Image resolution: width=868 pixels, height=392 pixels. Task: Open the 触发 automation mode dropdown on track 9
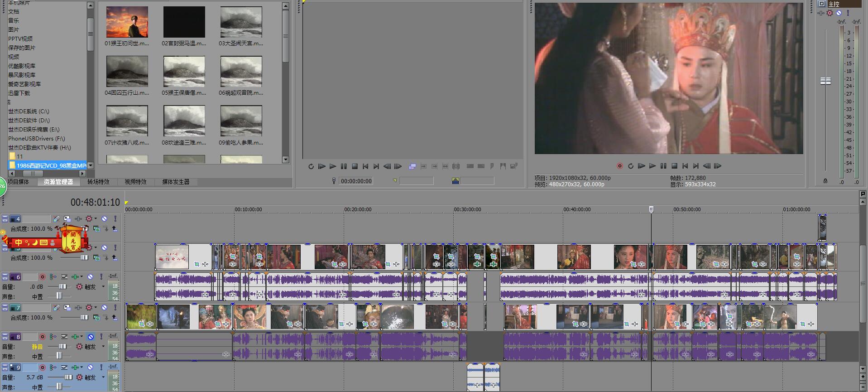(x=103, y=377)
